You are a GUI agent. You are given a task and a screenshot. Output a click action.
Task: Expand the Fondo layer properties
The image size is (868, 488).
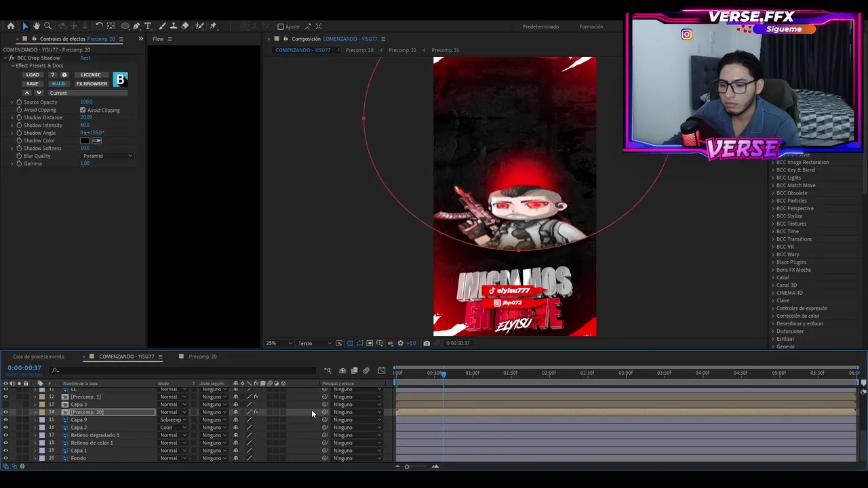[35, 458]
